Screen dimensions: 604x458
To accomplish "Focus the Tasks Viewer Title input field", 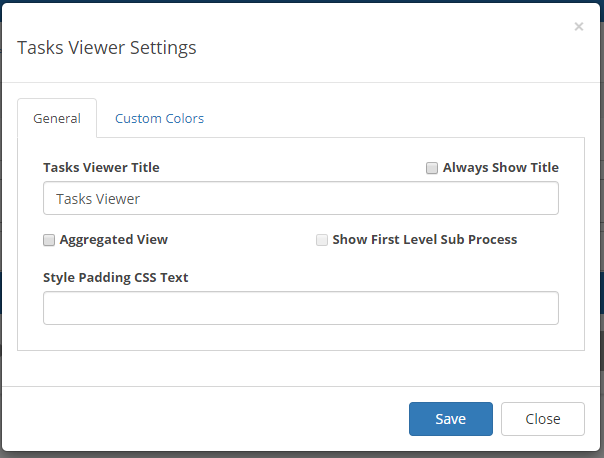I will tap(301, 198).
